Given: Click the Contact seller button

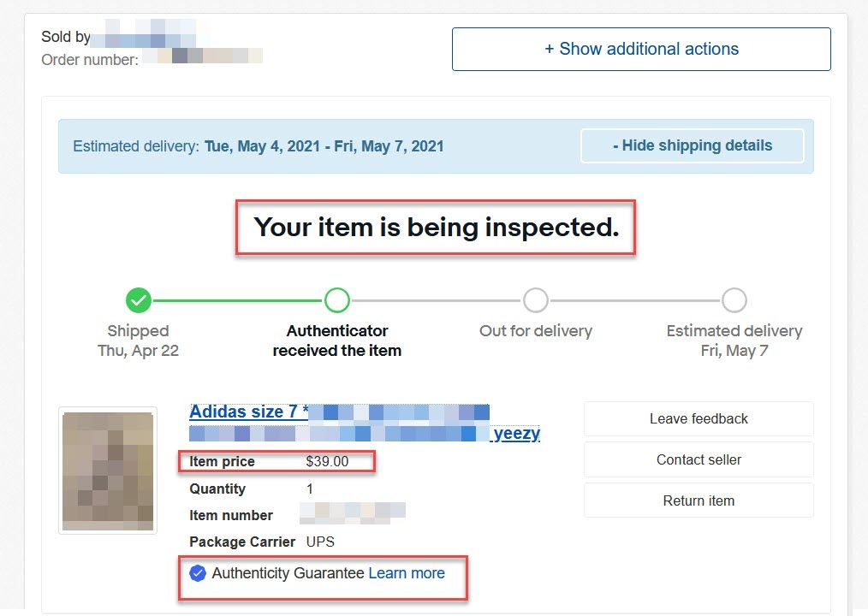Looking at the screenshot, I should [699, 460].
